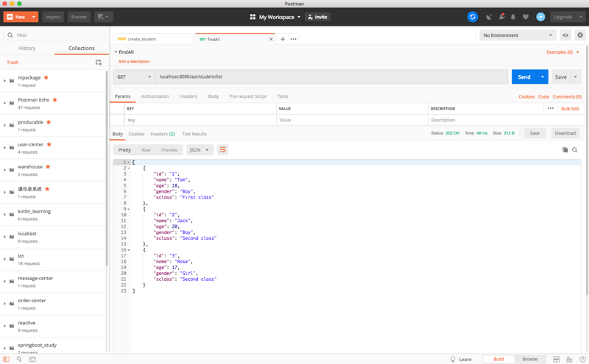Click the heart icon in header

click(x=526, y=17)
